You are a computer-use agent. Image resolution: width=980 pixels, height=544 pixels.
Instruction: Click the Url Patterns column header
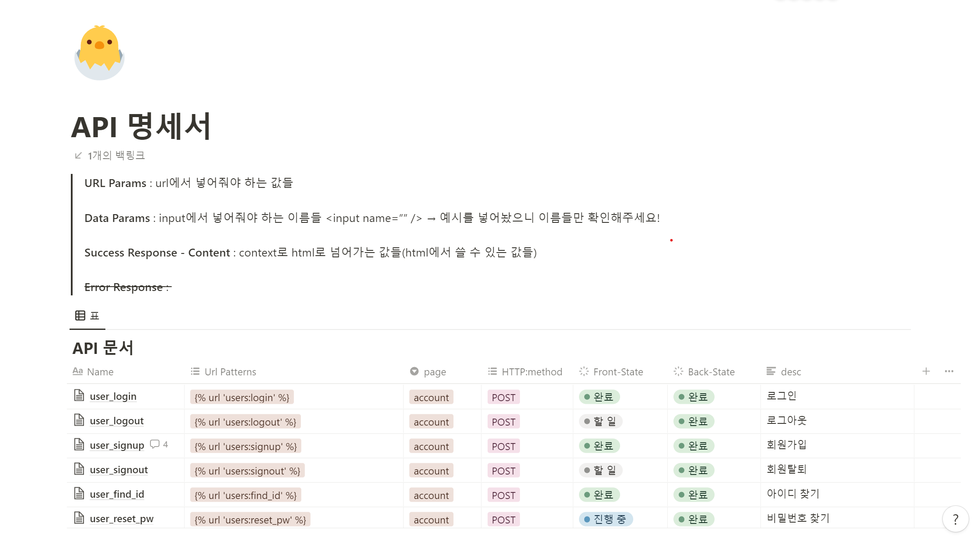230,372
